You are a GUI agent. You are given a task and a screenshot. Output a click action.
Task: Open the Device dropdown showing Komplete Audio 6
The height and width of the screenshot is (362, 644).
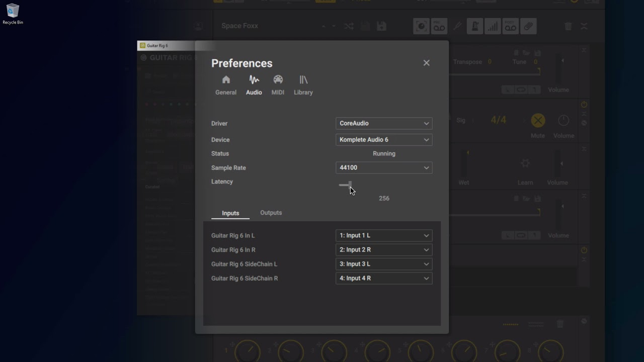click(x=384, y=140)
